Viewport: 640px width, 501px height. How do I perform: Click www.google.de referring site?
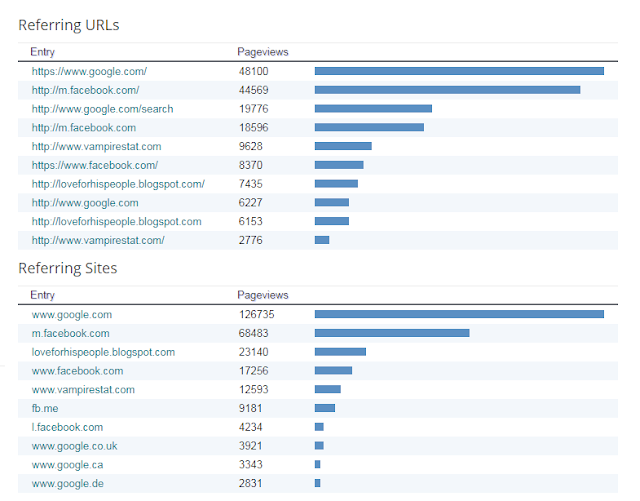[x=68, y=484]
